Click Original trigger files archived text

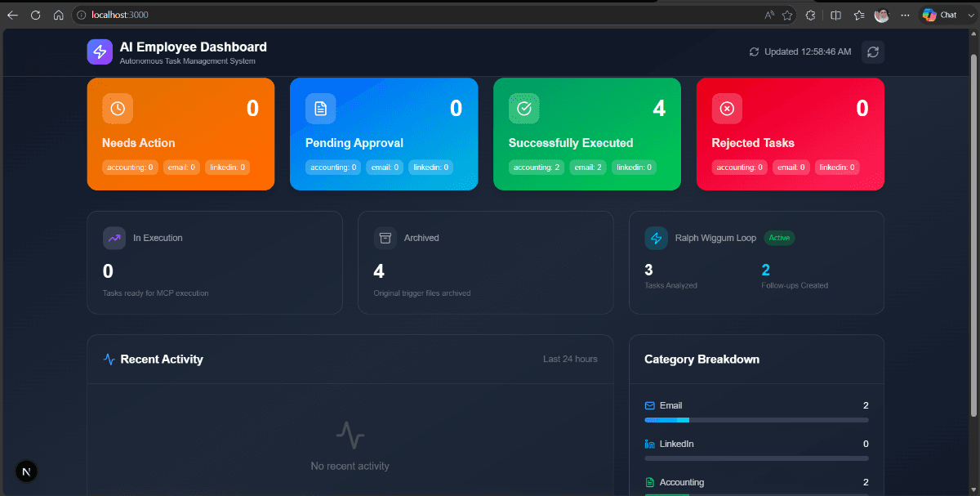(x=422, y=293)
